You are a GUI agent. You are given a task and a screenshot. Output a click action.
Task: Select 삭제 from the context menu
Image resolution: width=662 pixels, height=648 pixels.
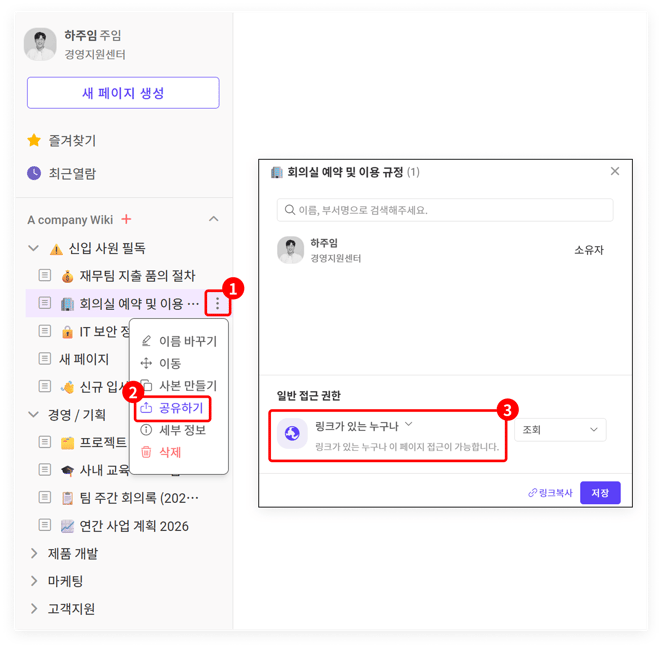coord(170,452)
